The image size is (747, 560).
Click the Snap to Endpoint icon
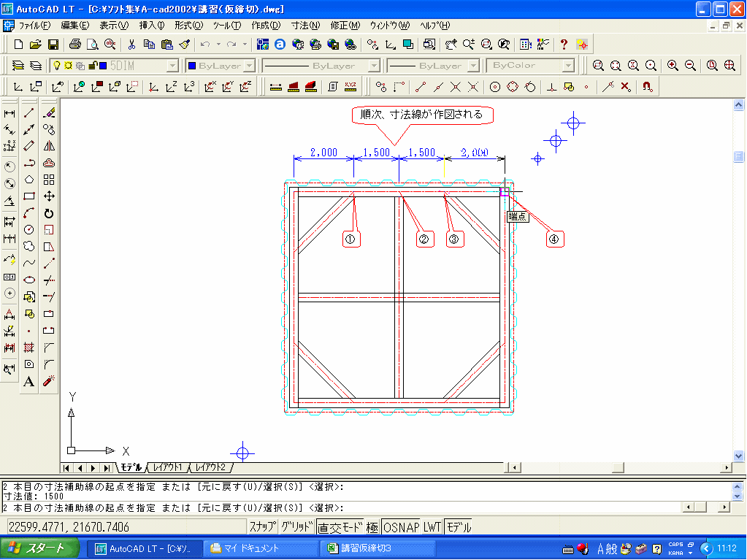(421, 87)
